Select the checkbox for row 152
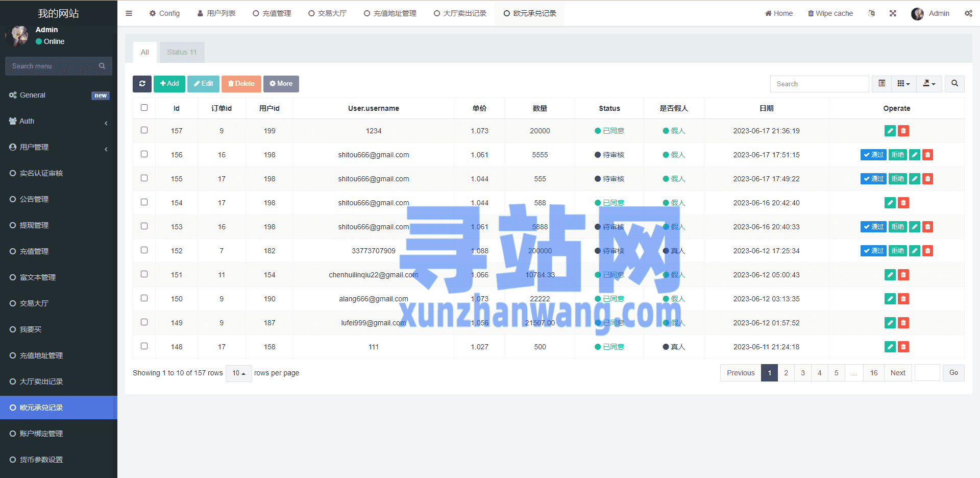This screenshot has width=980, height=478. click(144, 250)
